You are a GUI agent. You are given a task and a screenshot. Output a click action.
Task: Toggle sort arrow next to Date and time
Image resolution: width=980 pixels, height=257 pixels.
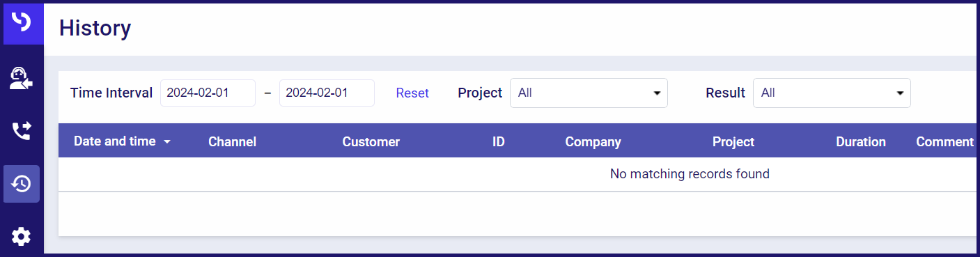[x=166, y=142]
